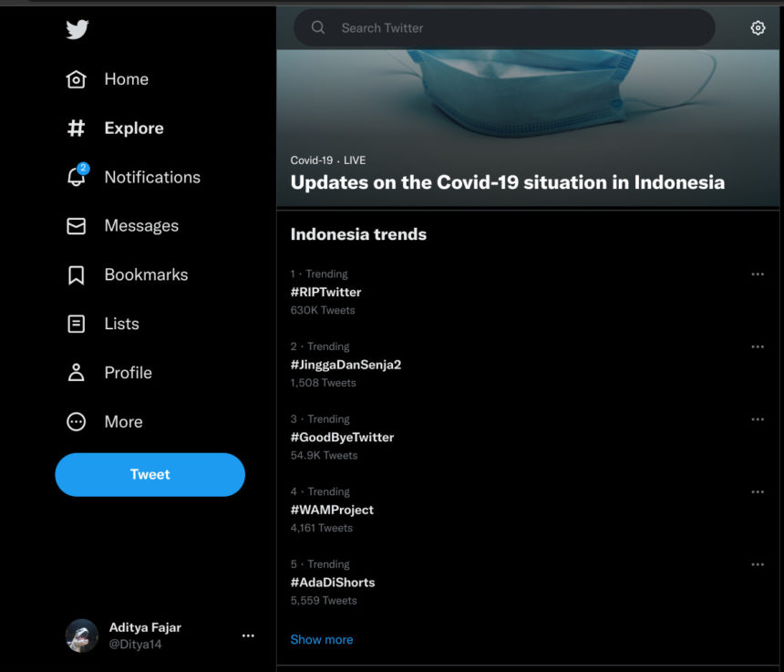Click the Bookmarks icon

[x=77, y=274]
